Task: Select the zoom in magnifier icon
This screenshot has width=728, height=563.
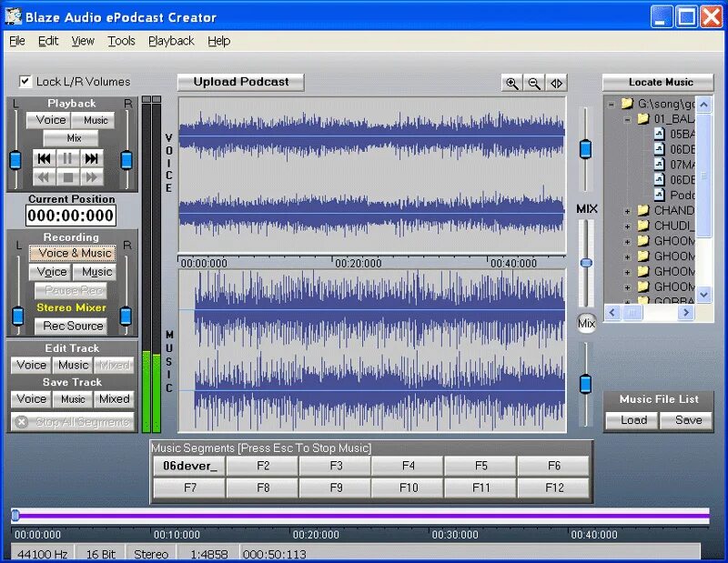Action: click(512, 84)
